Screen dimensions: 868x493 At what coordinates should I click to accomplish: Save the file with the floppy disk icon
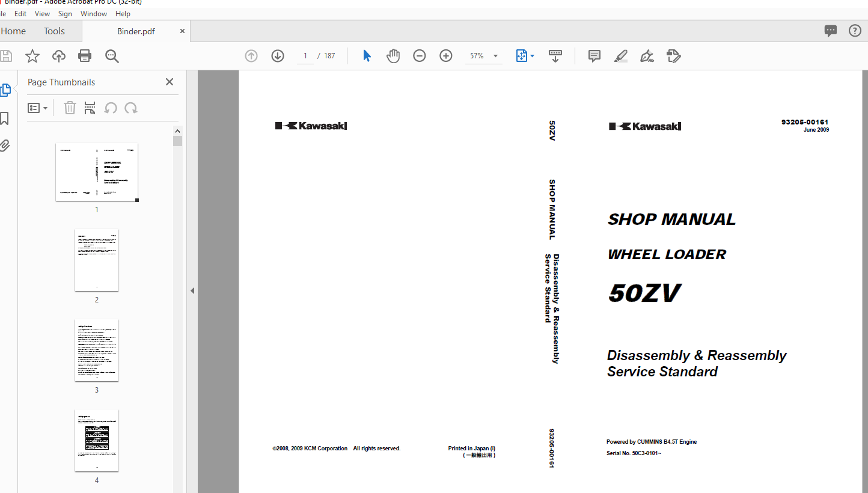click(5, 56)
